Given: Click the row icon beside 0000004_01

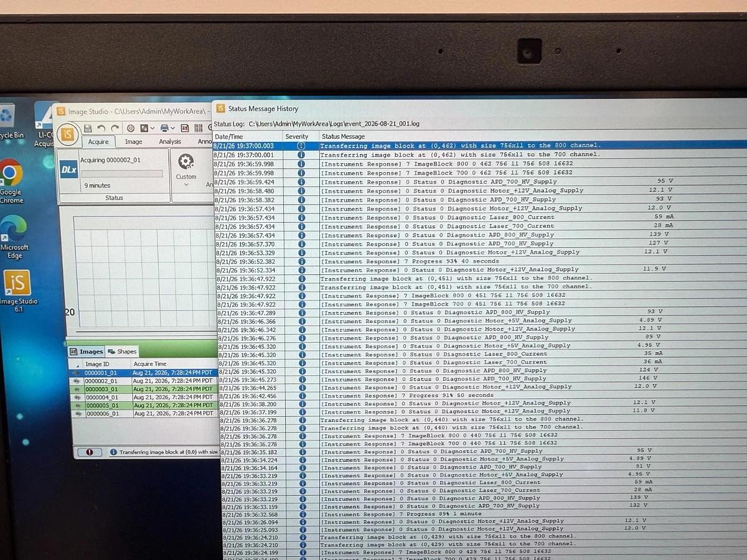Looking at the screenshot, I should pos(77,397).
